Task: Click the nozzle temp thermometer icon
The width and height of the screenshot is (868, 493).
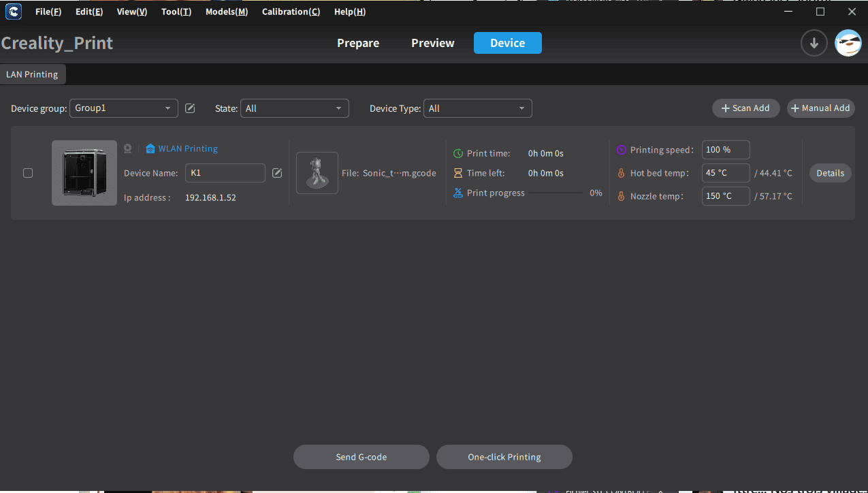Action: pos(621,196)
